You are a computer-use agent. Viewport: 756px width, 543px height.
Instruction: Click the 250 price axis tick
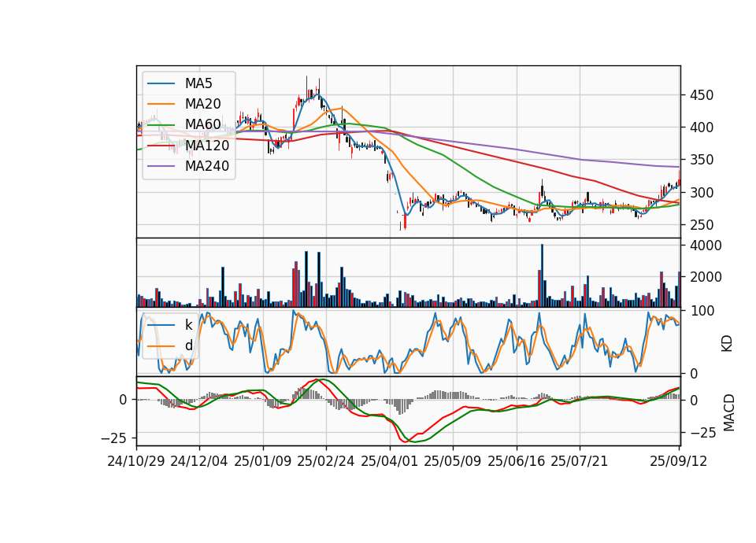702,225
